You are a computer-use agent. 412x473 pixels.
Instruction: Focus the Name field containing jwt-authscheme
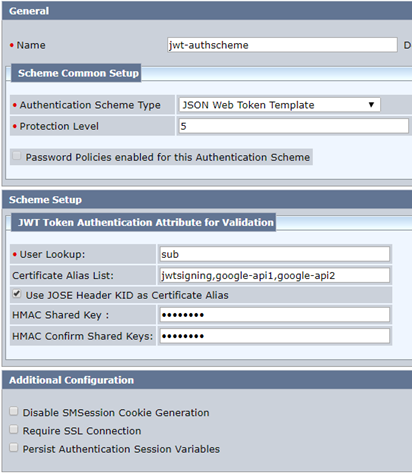click(282, 45)
